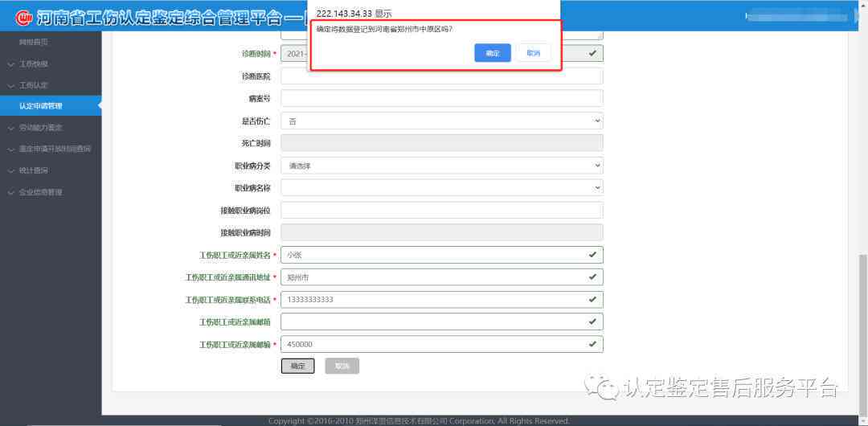
Task: Click the checkmark icon in 诊断时间 field
Action: pos(592,53)
